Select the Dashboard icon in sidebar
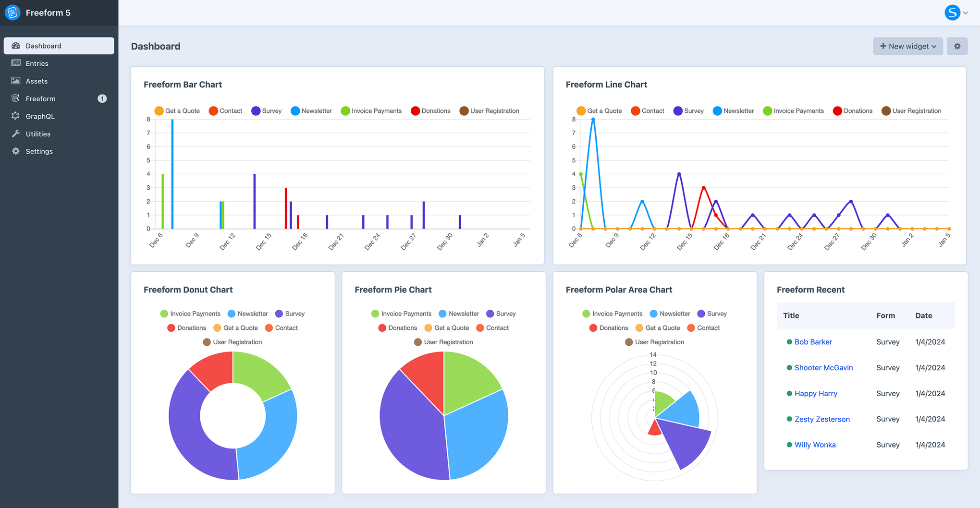This screenshot has width=980, height=508. 16,46
